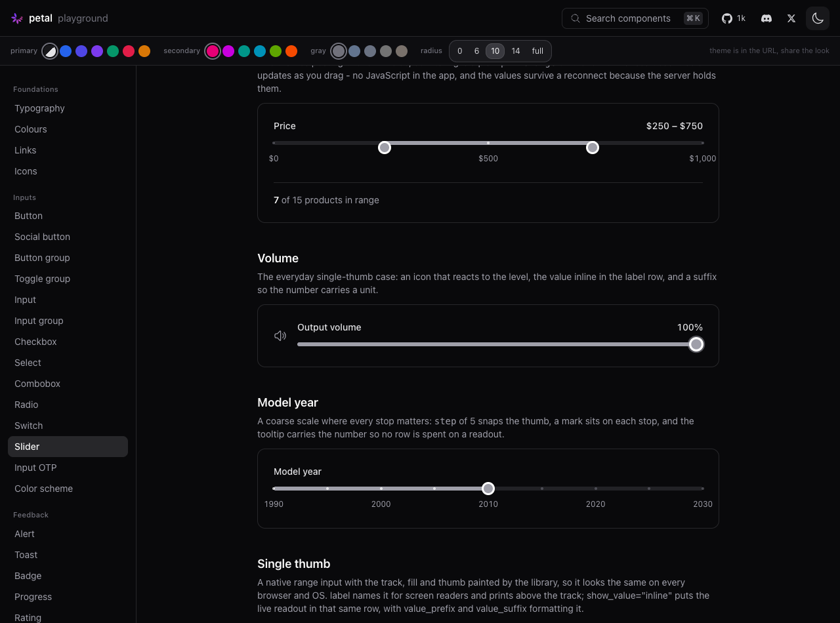Set radius to 14
This screenshot has width=840, height=623.
click(x=516, y=51)
